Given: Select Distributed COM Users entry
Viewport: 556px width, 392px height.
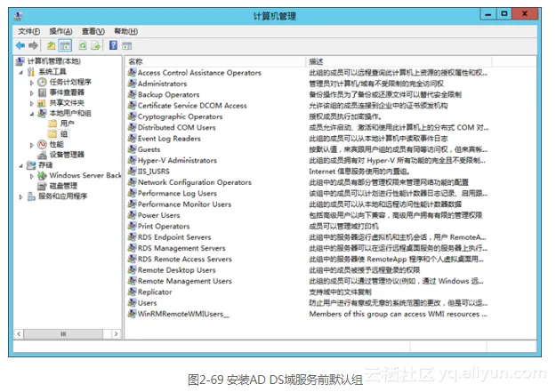Looking at the screenshot, I should pos(177,128).
